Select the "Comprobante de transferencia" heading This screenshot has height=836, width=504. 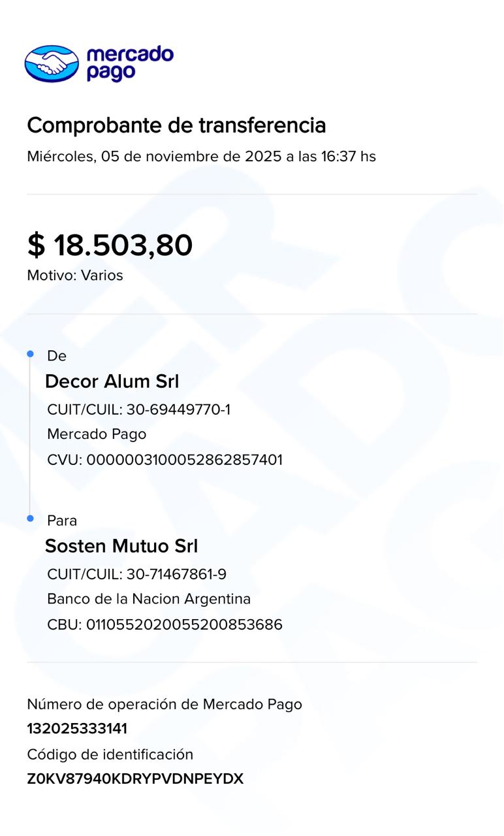pyautogui.click(x=176, y=125)
